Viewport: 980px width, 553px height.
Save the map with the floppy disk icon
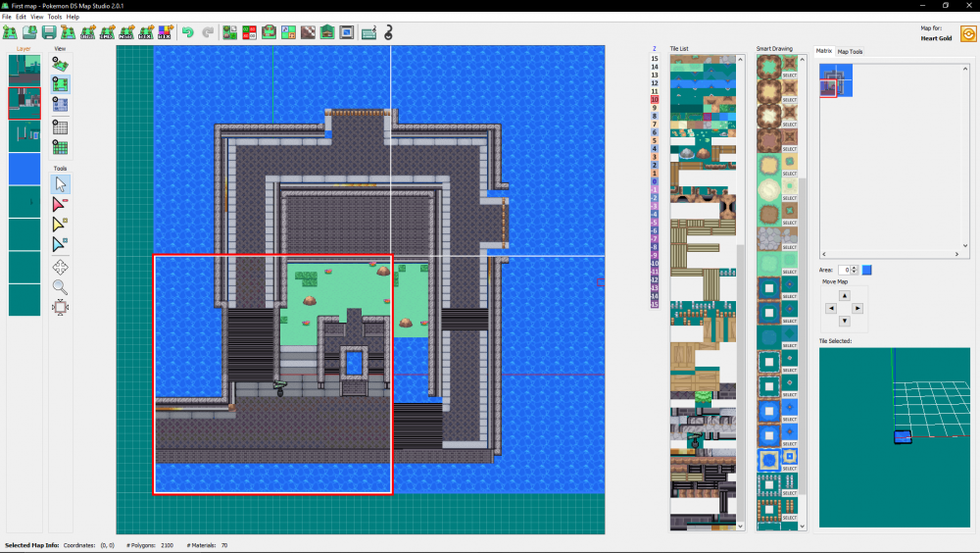pos(49,32)
